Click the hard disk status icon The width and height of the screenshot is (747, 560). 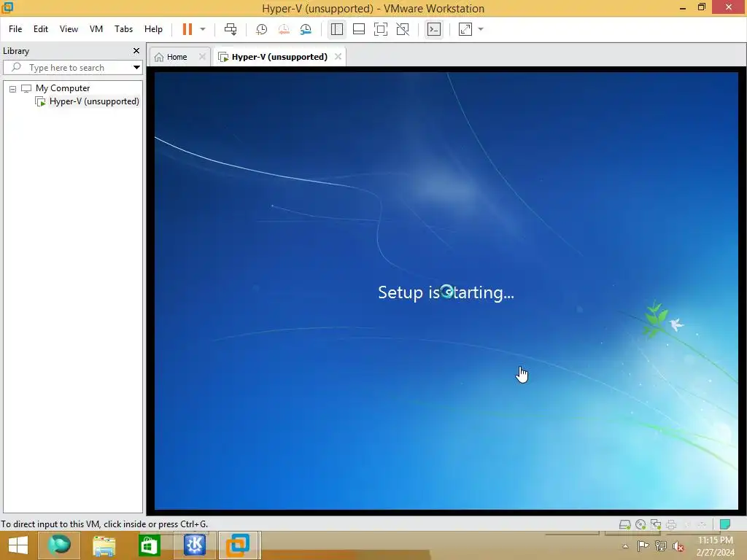pos(624,524)
